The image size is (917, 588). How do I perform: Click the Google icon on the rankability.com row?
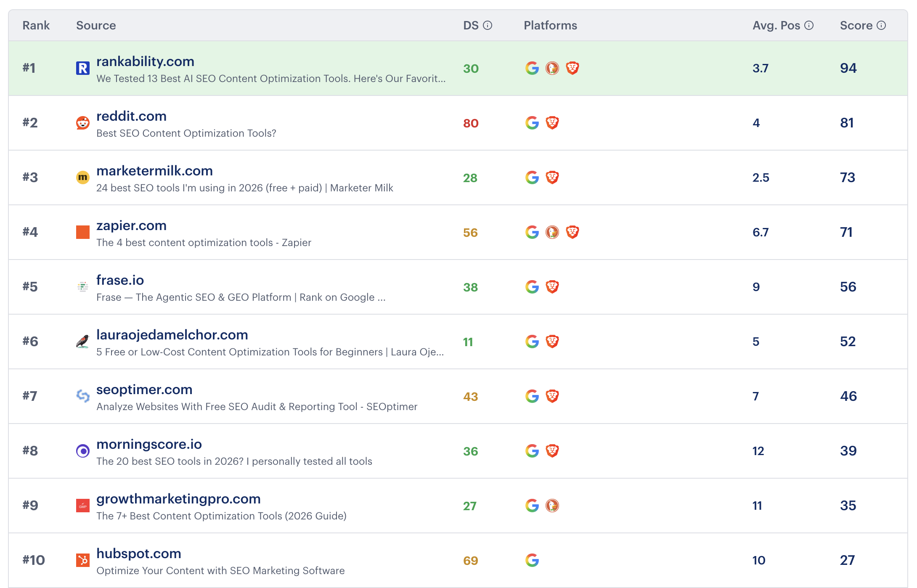(x=532, y=68)
